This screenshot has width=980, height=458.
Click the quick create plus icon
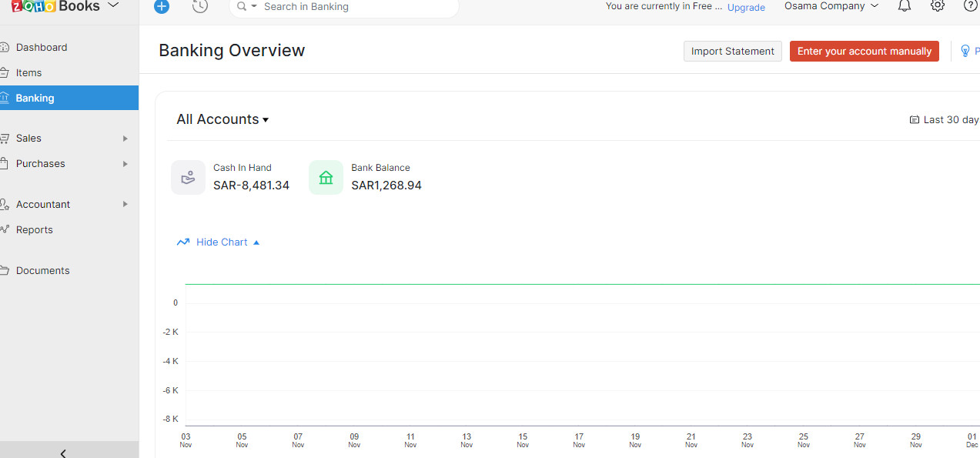[x=161, y=6]
